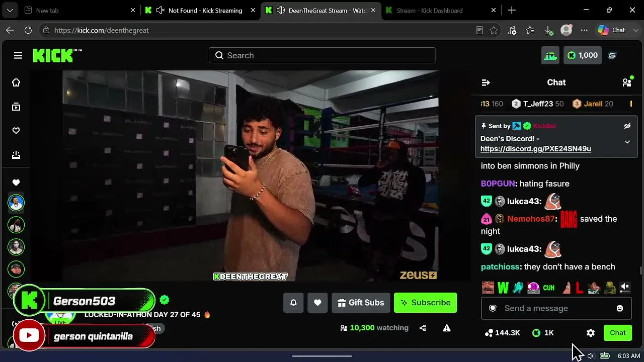Open the browser Downloads icon
This screenshot has height=362, width=644.
(x=548, y=30)
